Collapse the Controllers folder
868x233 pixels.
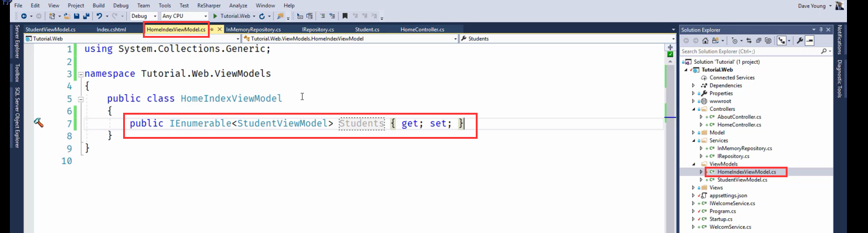[694, 109]
